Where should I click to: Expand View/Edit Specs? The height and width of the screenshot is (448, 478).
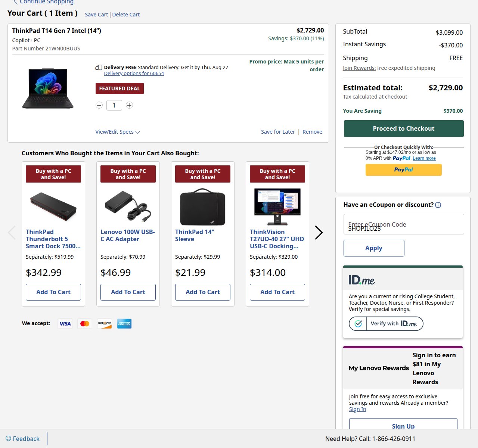[x=118, y=132]
